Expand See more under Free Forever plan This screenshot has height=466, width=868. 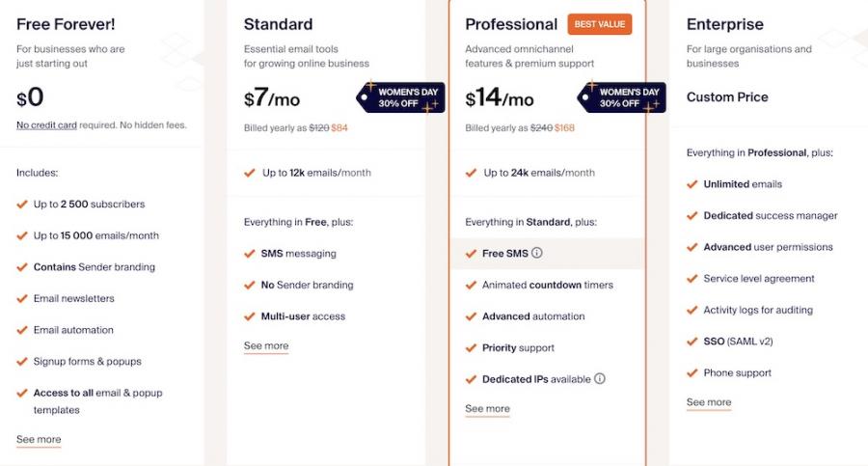click(39, 439)
